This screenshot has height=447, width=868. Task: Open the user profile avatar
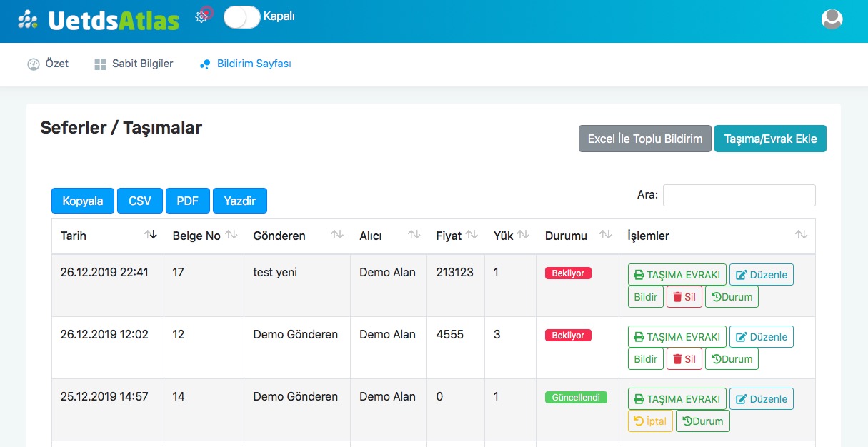click(x=832, y=19)
